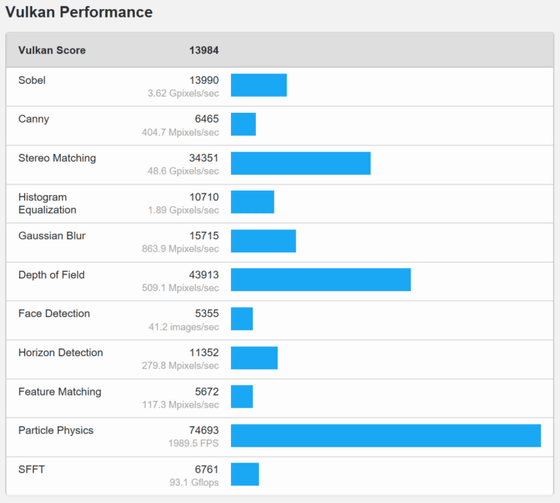This screenshot has height=503, width=560.
Task: Click the Stereo Matching score bar
Action: pyautogui.click(x=301, y=163)
